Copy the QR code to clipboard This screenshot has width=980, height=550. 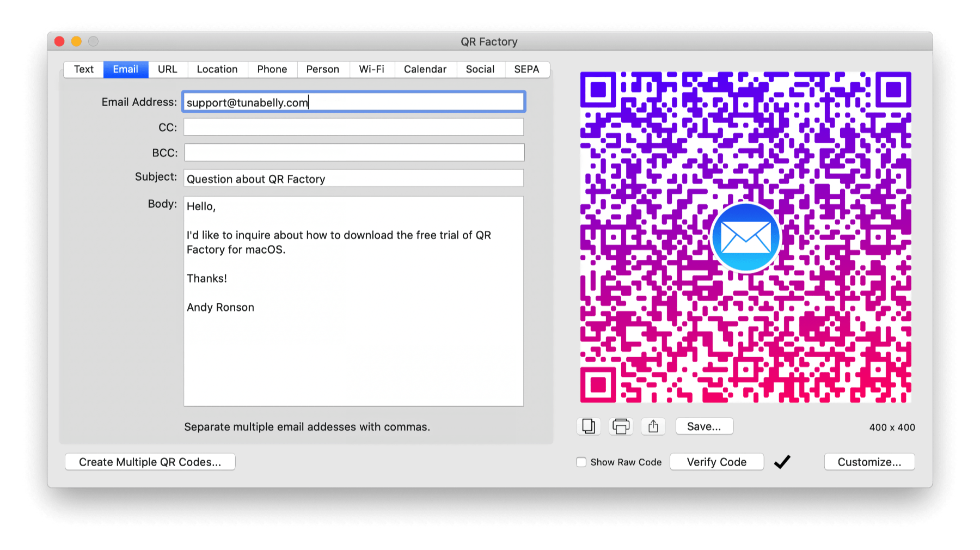[x=589, y=426]
